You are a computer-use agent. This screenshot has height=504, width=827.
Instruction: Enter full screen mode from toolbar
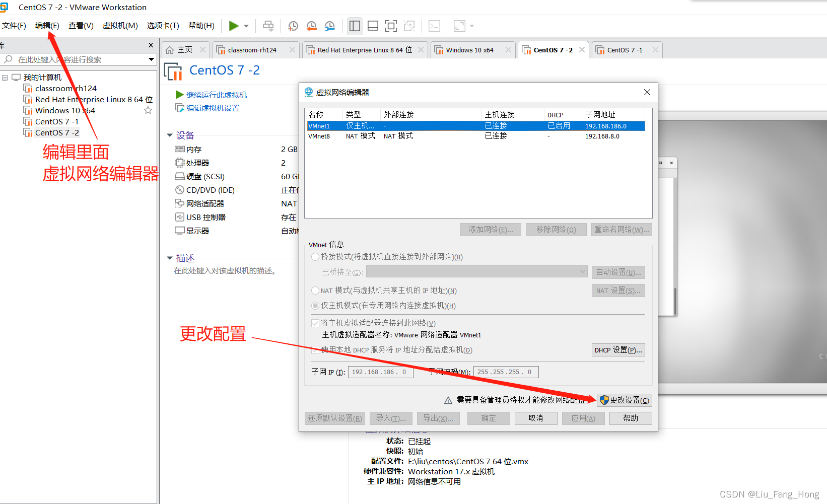tap(391, 26)
